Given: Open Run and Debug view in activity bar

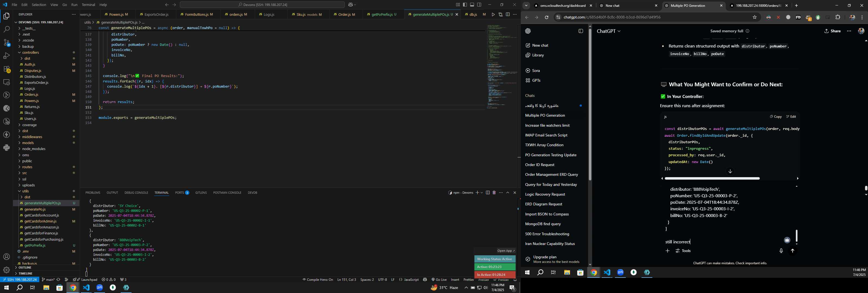Looking at the screenshot, I should tap(7, 56).
